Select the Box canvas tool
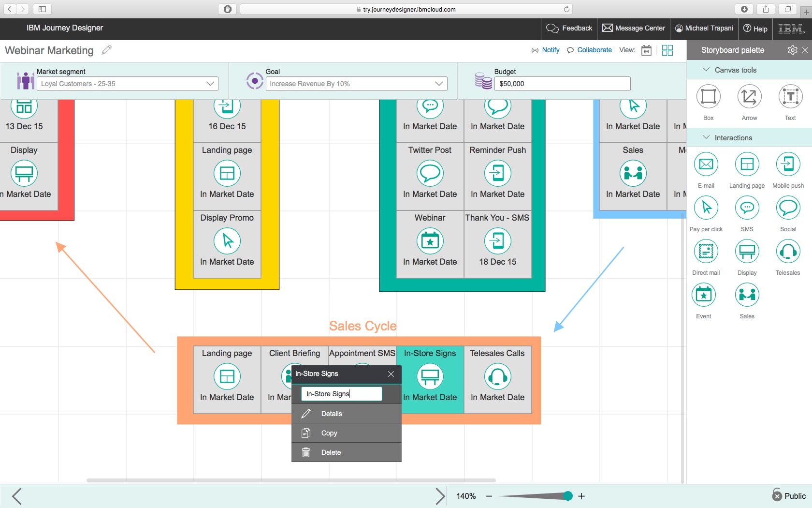The height and width of the screenshot is (508, 812). 708,96
